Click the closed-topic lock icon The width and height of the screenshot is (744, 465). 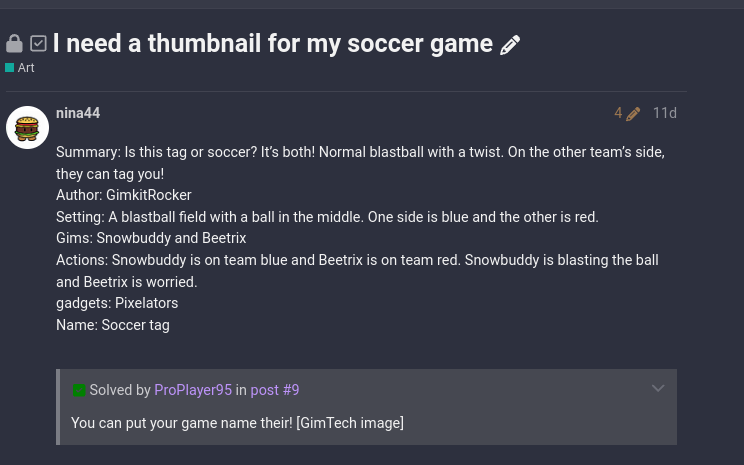14,44
